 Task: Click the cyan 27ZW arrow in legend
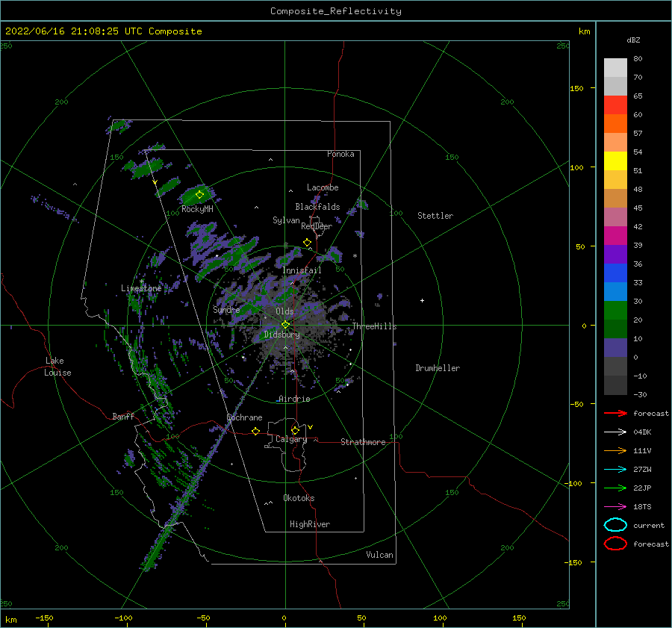click(x=615, y=469)
